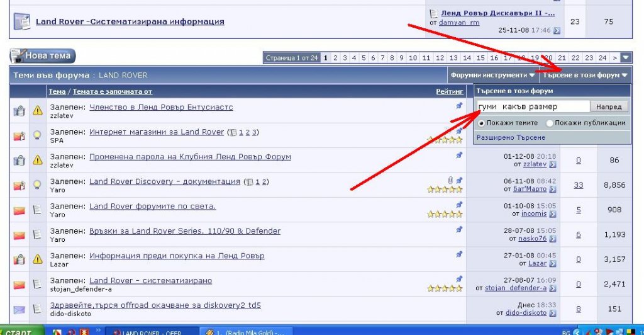Open Разширено Търсене link
This screenshot has width=644, height=335.
(511, 138)
